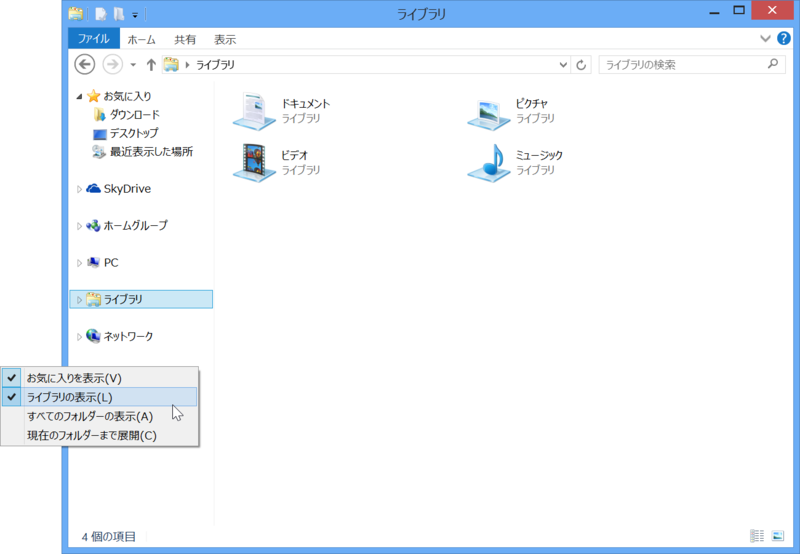Click the New Folder quick access icon
The height and width of the screenshot is (554, 800).
click(118, 14)
